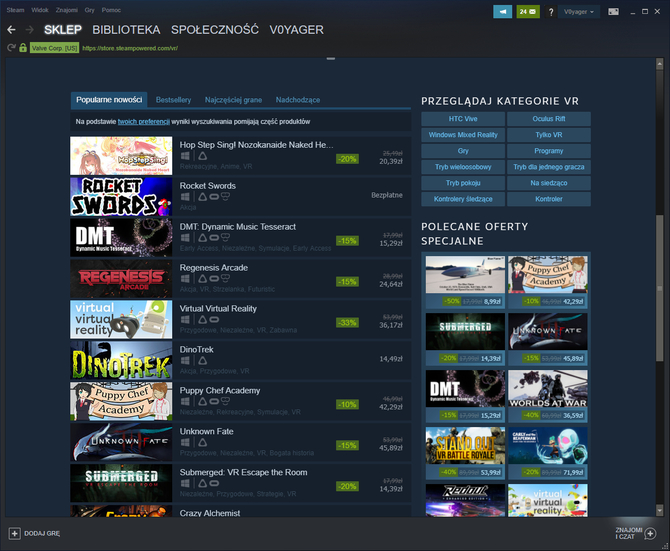Click the Crazy Alchemist title
670x551 pixels.
210,513
